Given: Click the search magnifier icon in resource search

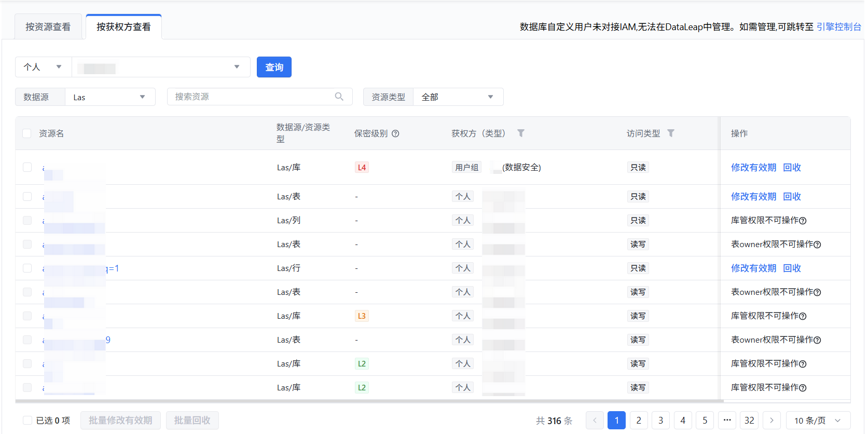Looking at the screenshot, I should click(339, 97).
